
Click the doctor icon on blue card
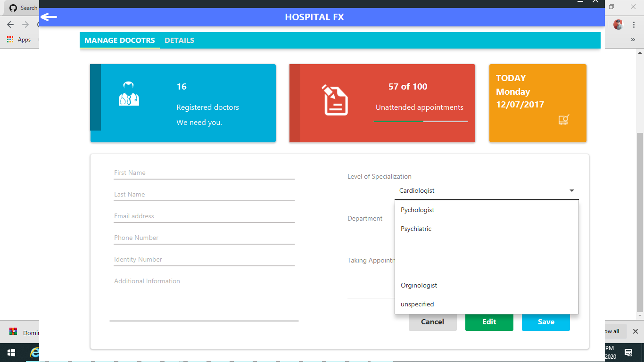pyautogui.click(x=129, y=93)
